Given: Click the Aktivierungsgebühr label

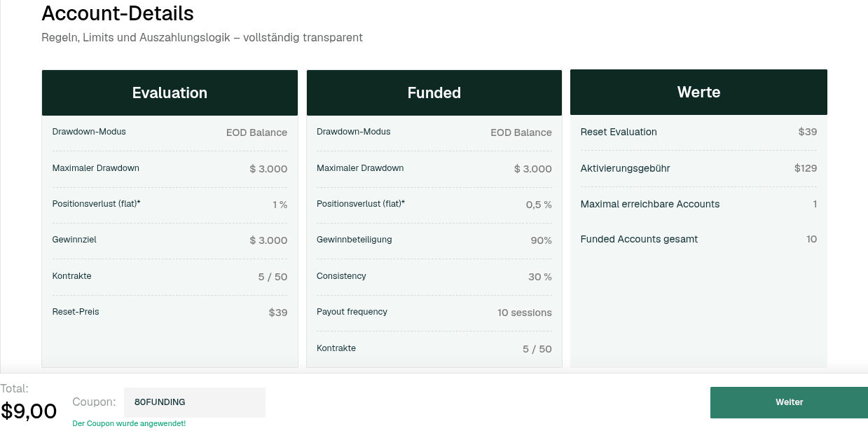Looking at the screenshot, I should click(x=626, y=168).
